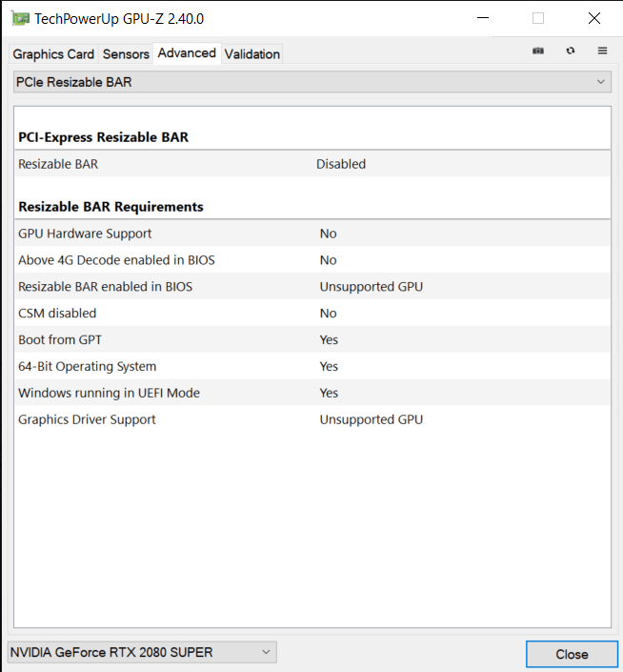Open the hamburger menu icon
The width and height of the screenshot is (623, 672).
(602, 51)
